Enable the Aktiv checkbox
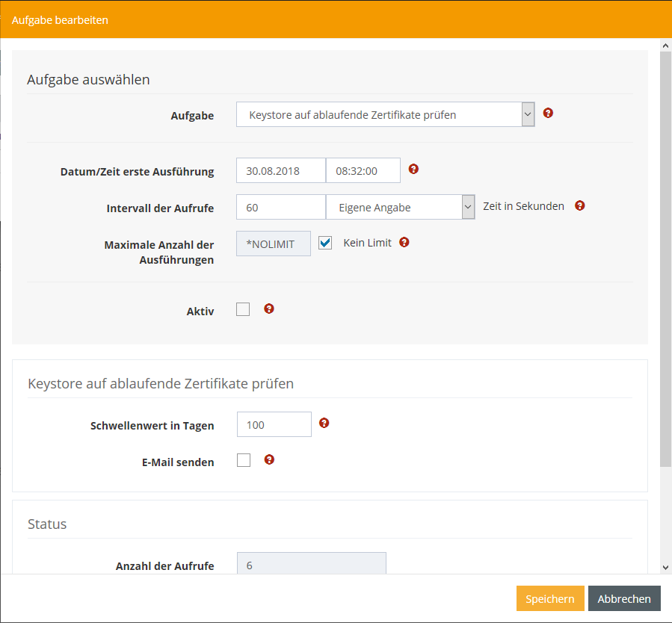This screenshot has width=672, height=623. click(x=243, y=309)
